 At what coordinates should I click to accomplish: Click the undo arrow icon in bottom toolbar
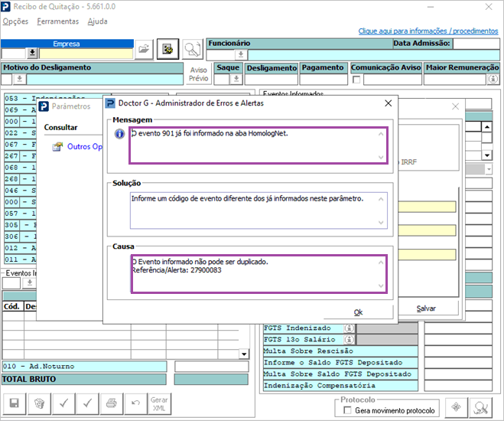(x=135, y=403)
